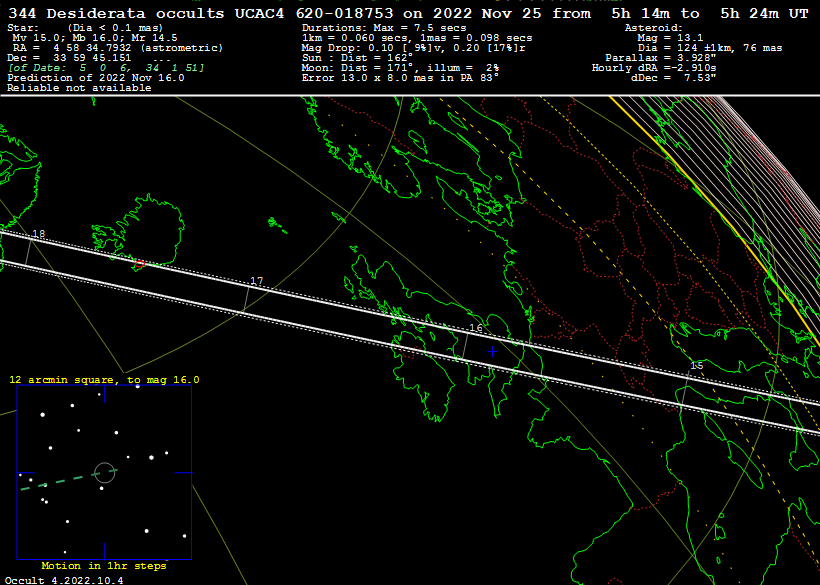
Task: Click the blue tick on chart's right edge
Action: [x=182, y=473]
